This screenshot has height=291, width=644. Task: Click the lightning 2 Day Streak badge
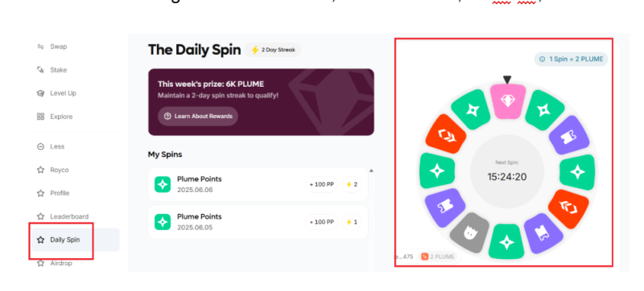273,50
